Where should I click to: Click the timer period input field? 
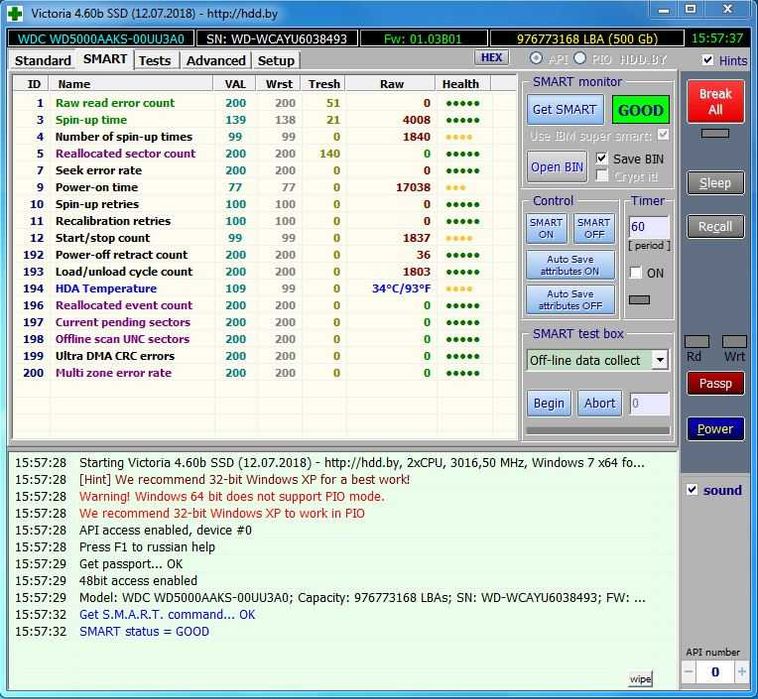click(649, 226)
